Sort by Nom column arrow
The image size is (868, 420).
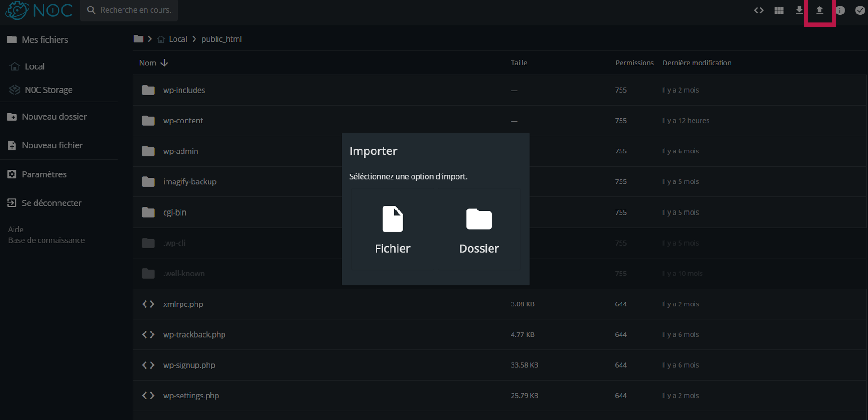tap(164, 63)
